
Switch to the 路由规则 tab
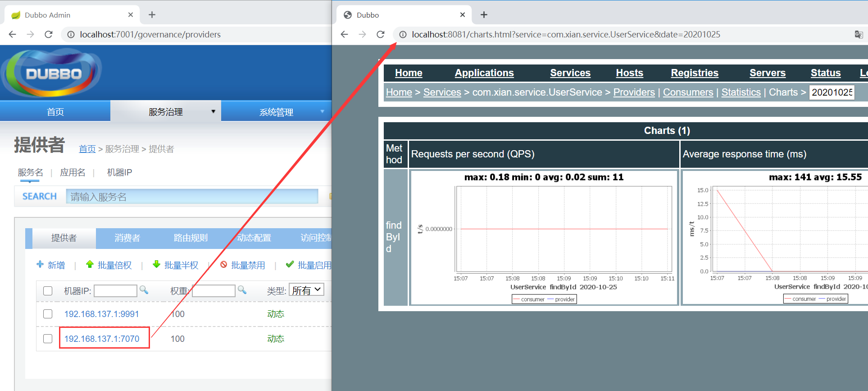point(191,238)
